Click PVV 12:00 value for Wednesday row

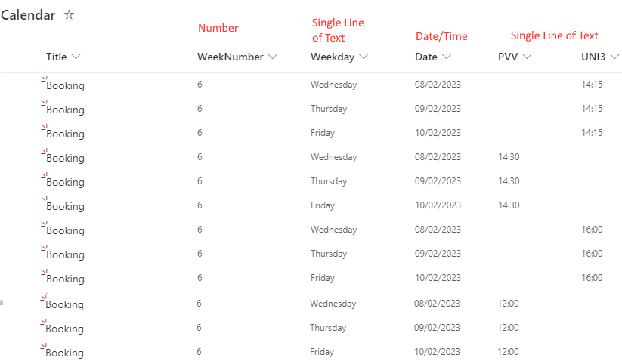pos(509,304)
